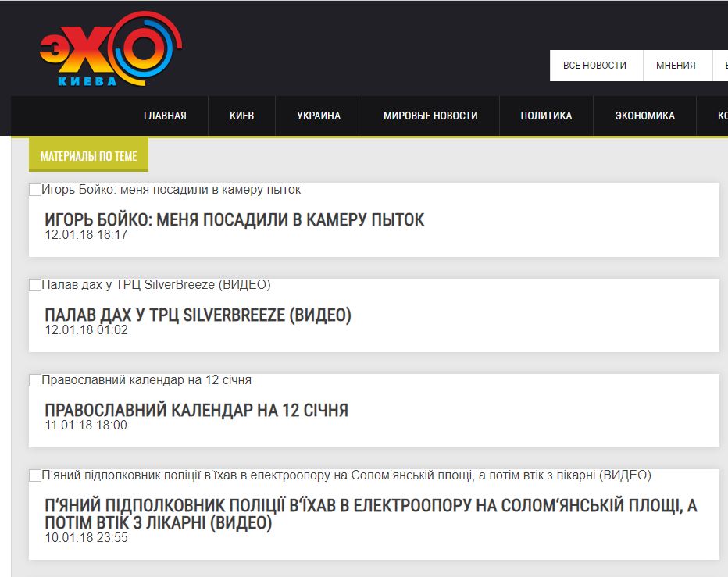Click broken image icon for Игорь Бойко article

35,190
